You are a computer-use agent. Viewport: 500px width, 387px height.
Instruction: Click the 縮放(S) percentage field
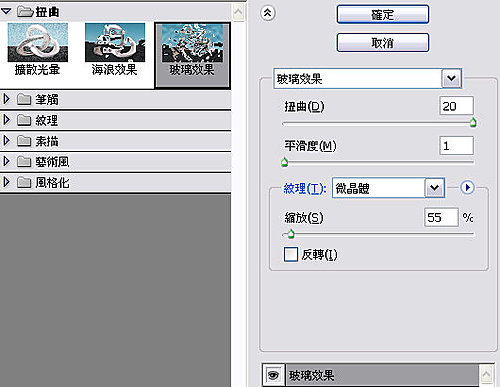point(441,218)
